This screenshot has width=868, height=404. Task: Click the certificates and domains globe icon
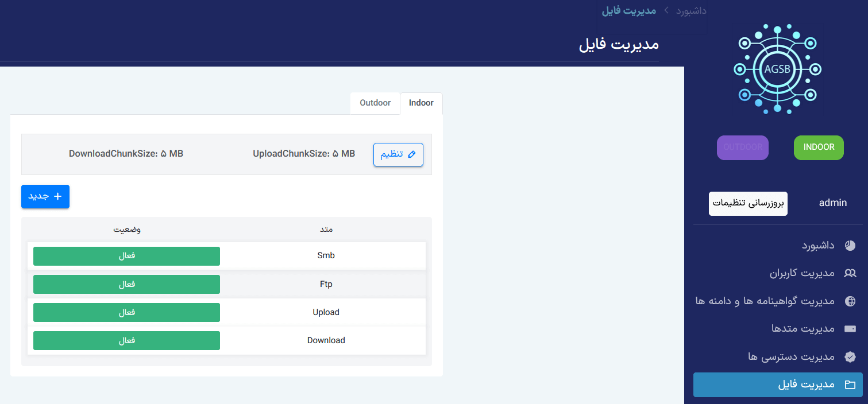[850, 301]
